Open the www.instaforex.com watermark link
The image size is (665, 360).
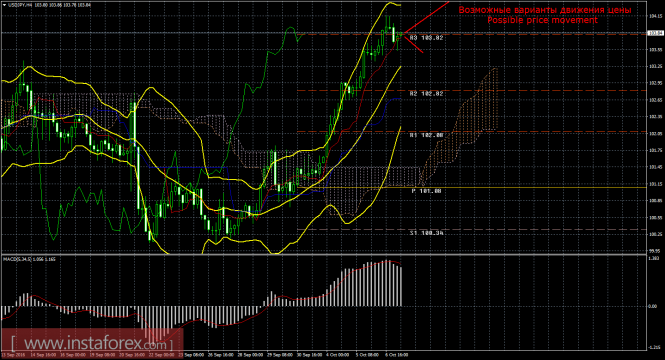pyautogui.click(x=92, y=343)
